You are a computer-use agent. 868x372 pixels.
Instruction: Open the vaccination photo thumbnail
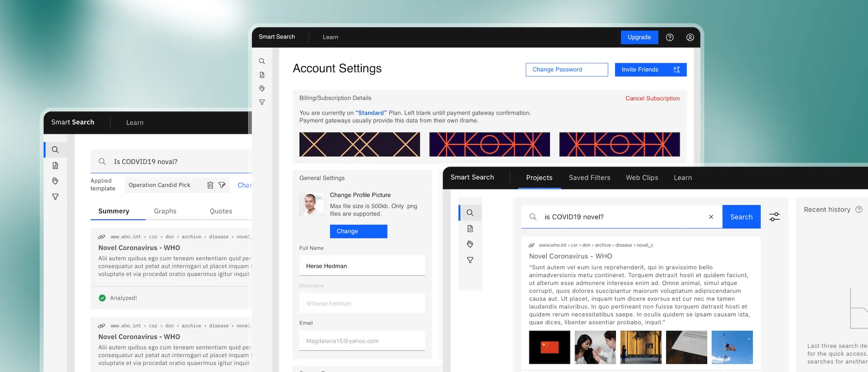tap(595, 347)
